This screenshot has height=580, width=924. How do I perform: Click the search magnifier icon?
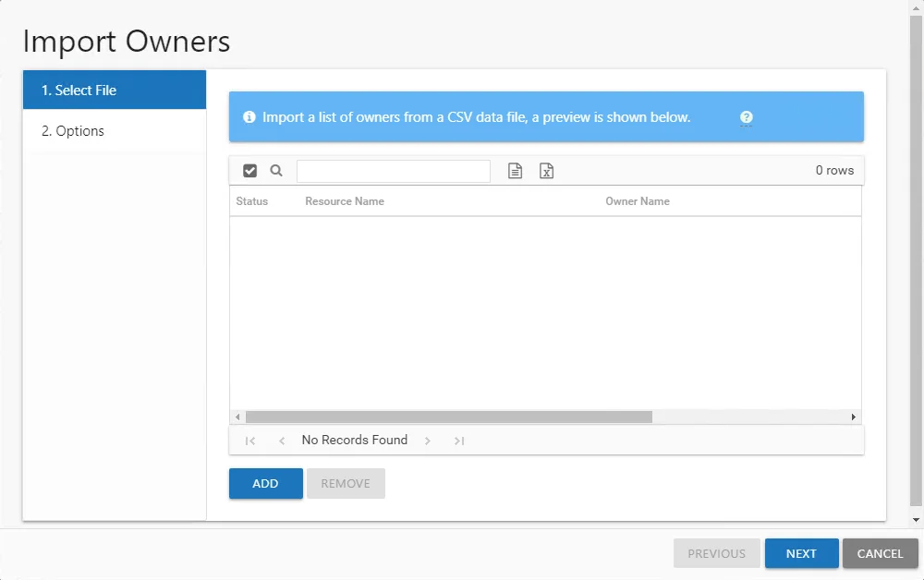pos(275,171)
